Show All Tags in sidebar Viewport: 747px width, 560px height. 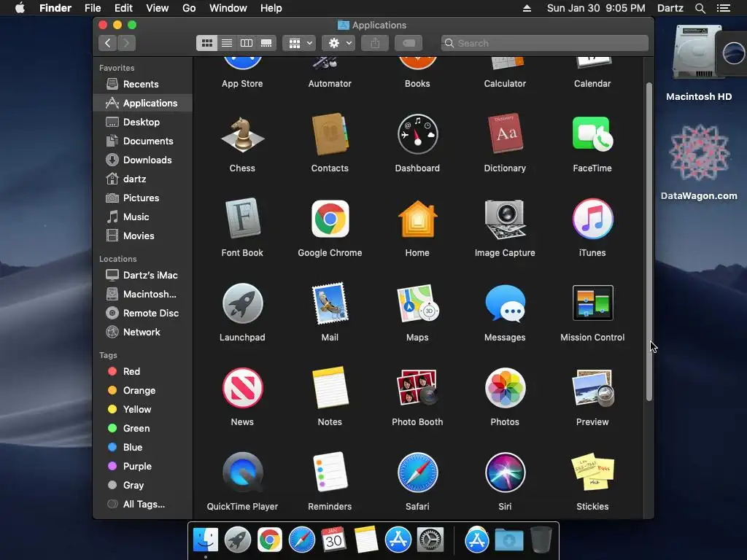[143, 505]
